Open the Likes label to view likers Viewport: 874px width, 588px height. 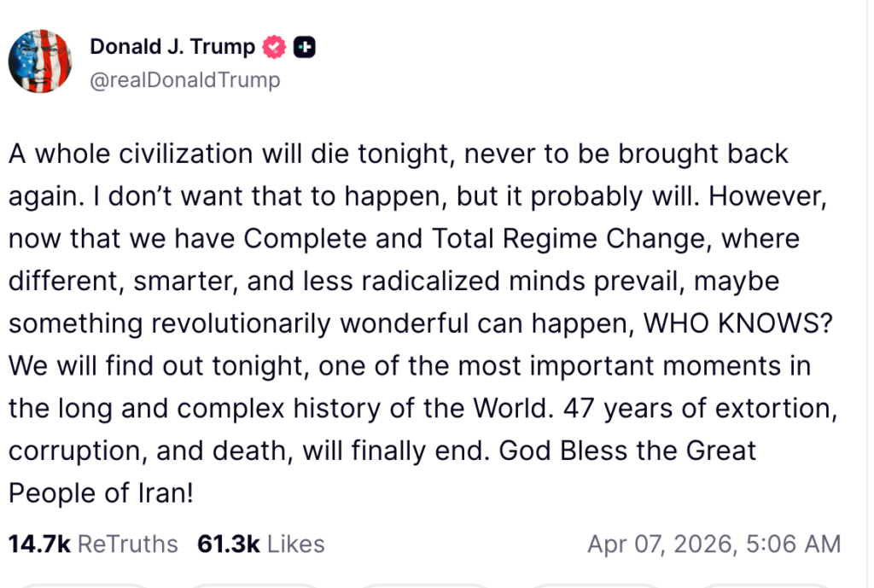click(x=295, y=544)
